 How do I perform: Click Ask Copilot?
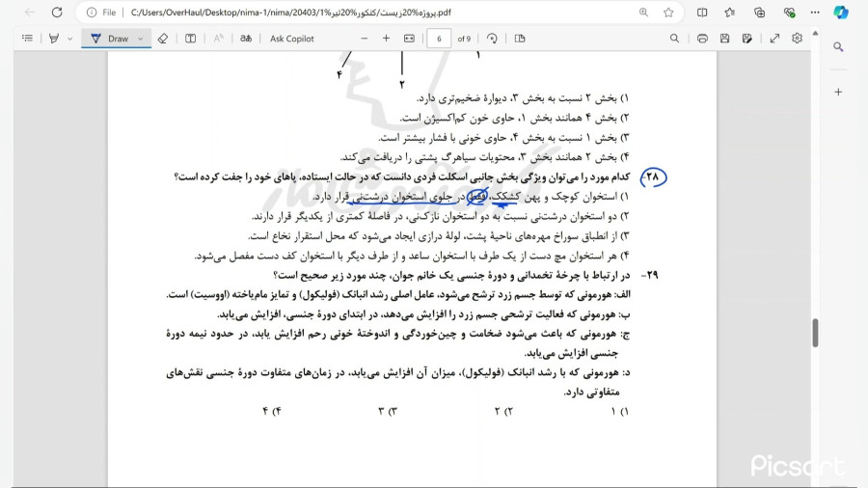[x=291, y=39]
